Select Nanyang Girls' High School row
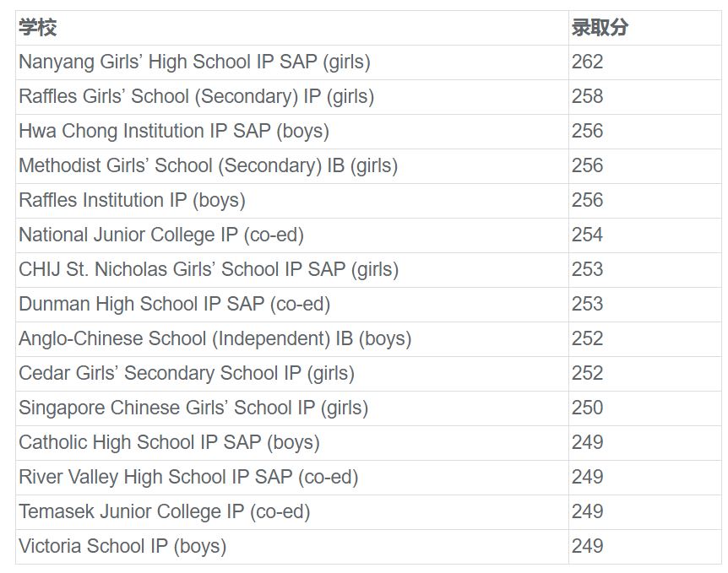 tap(194, 62)
